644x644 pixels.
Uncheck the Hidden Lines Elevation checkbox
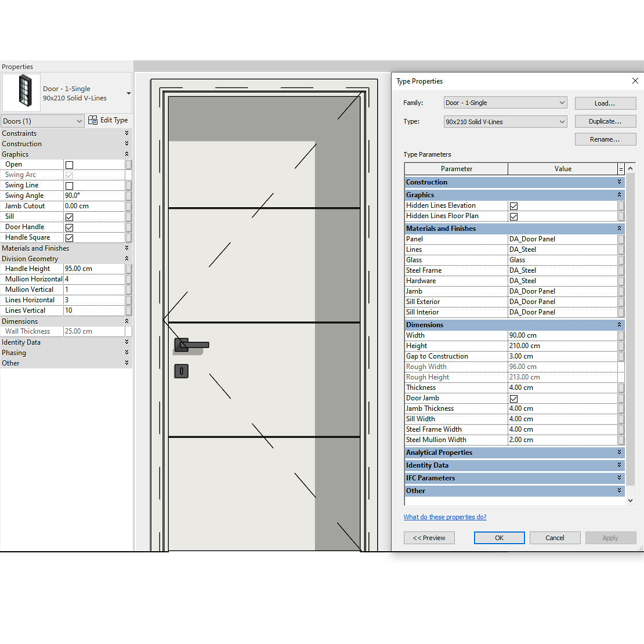tap(513, 205)
